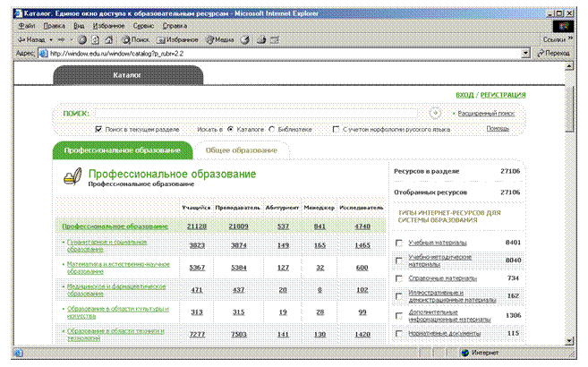588x367 pixels.
Task: Select the Каталог tab
Action: pos(128,75)
